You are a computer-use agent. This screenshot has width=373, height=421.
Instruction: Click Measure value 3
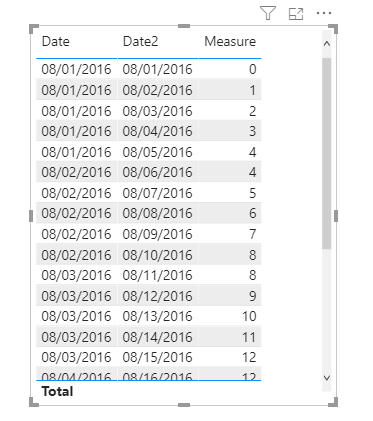[x=253, y=131]
